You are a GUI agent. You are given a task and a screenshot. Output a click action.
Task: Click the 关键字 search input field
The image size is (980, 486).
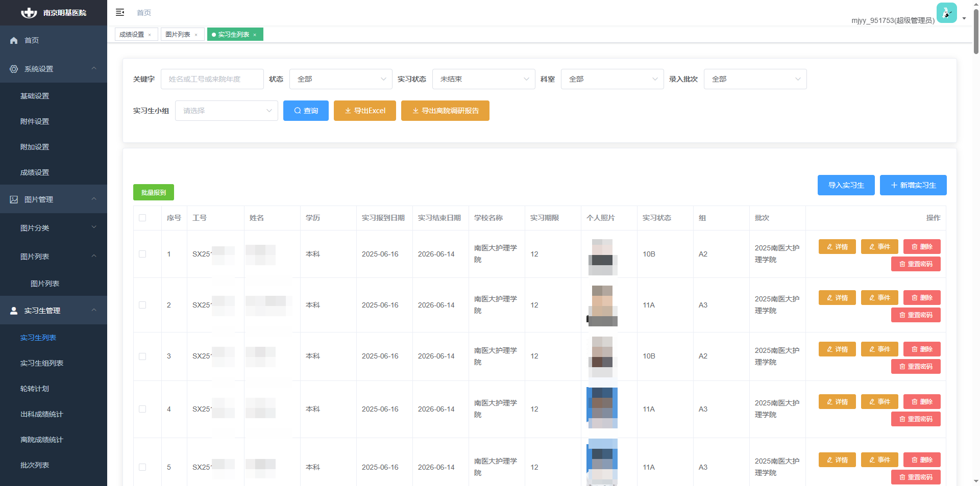212,79
